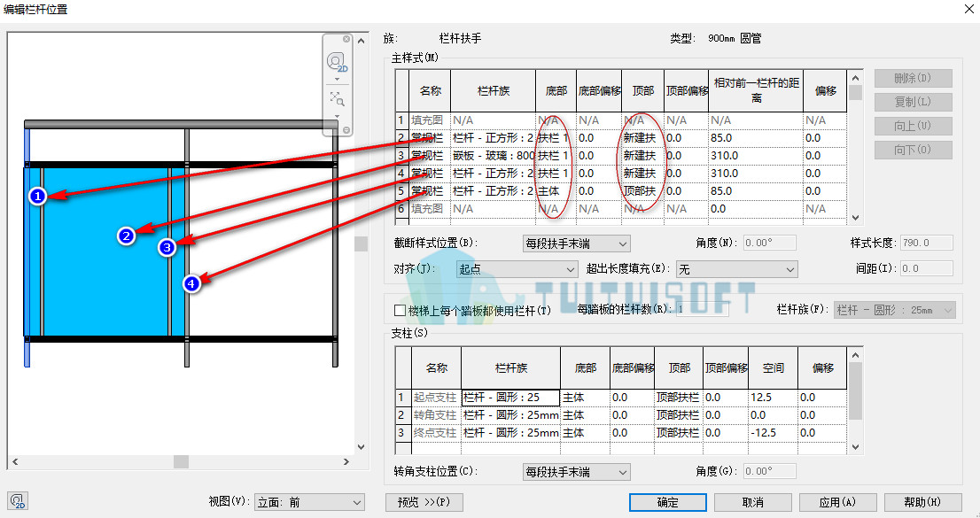Click the 向下(O) button
Viewport: 980px width, 518px height.
[x=914, y=150]
